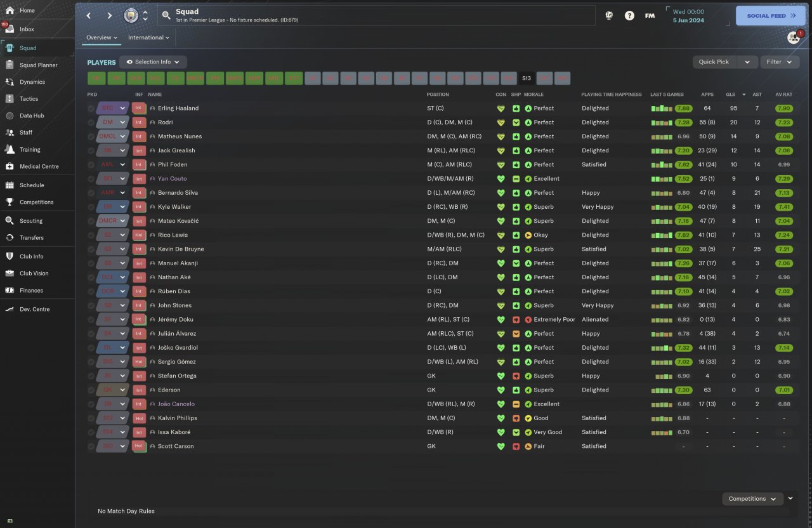
Task: Toggle selection tick for Bernardo Silva
Action: pyautogui.click(x=91, y=193)
